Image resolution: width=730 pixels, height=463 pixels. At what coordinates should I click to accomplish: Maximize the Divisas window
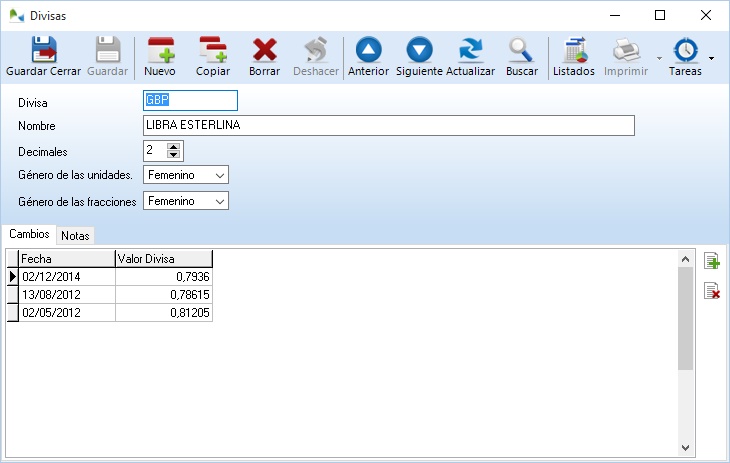[660, 15]
